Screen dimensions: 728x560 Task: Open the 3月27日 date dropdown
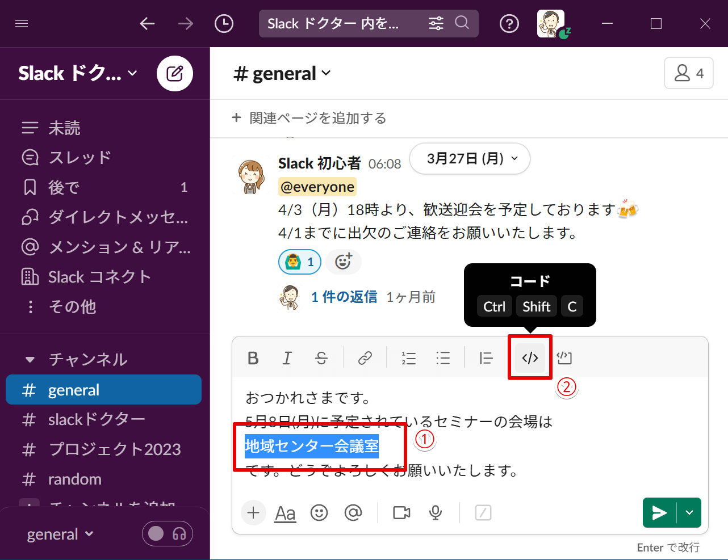point(470,159)
